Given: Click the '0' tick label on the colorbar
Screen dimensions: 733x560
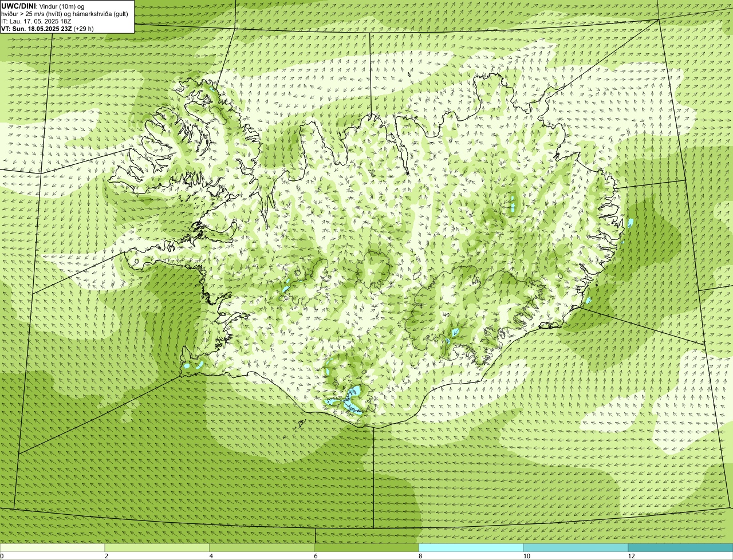Looking at the screenshot, I should pyautogui.click(x=2, y=556).
